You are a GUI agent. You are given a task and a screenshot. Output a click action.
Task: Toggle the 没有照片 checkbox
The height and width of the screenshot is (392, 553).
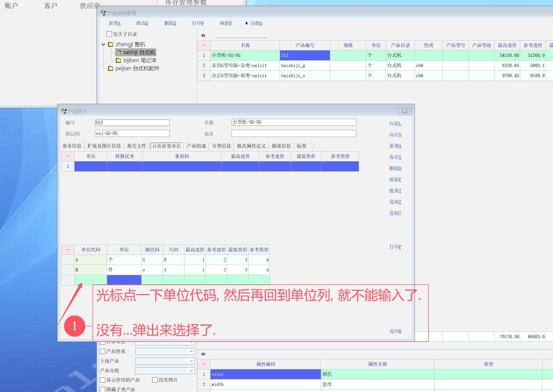155,380
